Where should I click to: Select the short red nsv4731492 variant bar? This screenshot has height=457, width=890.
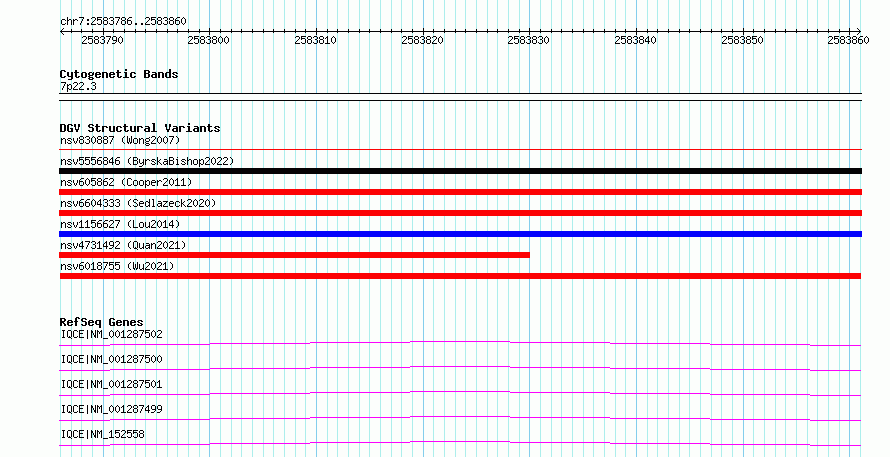295,255
